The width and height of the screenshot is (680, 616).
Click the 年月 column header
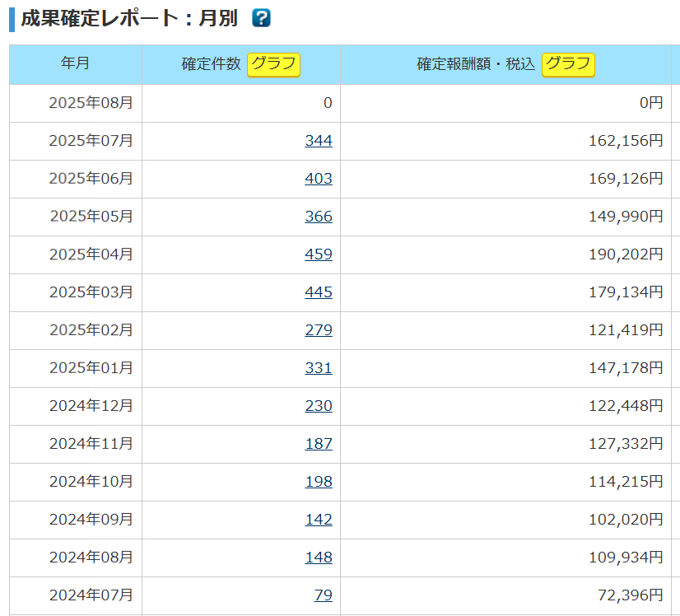76,63
